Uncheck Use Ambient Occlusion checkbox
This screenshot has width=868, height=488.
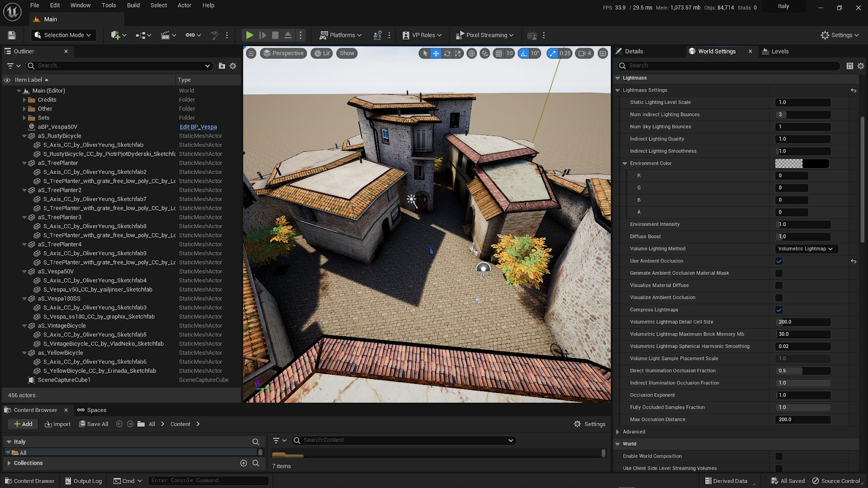779,261
